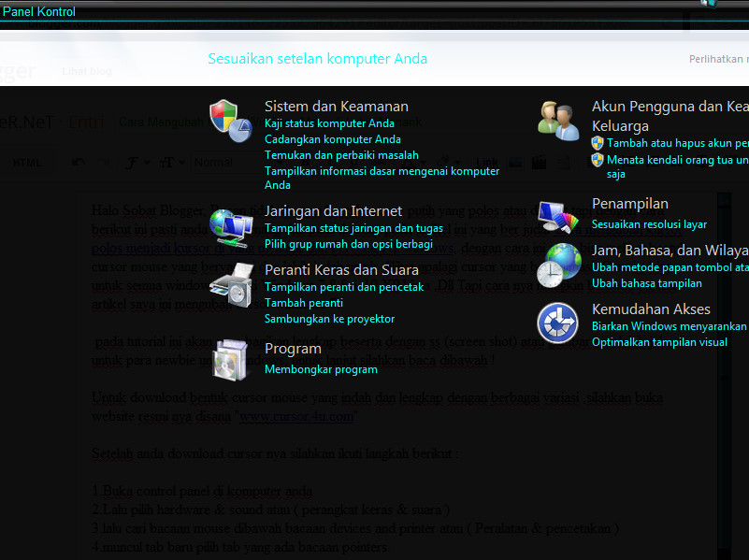Image resolution: width=749 pixels, height=560 pixels.
Task: Open Kemudahan Akses heading
Action: pos(651,309)
